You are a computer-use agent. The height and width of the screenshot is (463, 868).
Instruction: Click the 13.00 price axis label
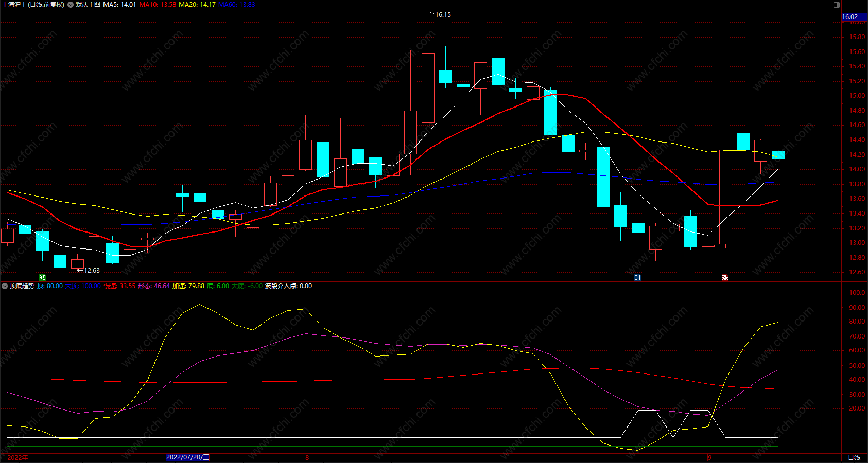857,243
